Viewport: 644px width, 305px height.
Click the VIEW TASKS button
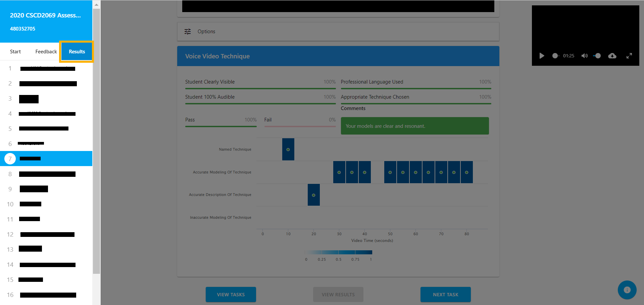pos(231,295)
